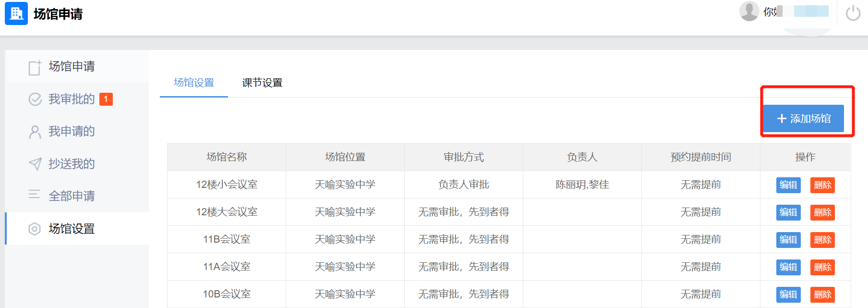Open the 我审批的 pending badge

(x=106, y=99)
